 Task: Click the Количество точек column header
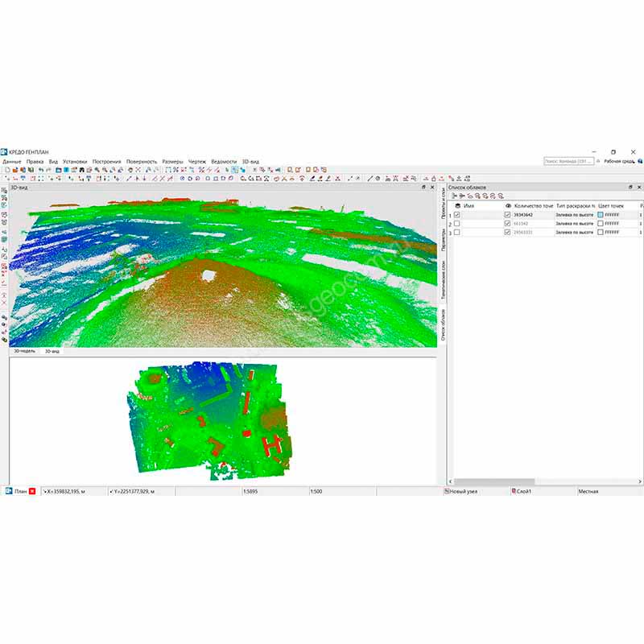point(533,206)
